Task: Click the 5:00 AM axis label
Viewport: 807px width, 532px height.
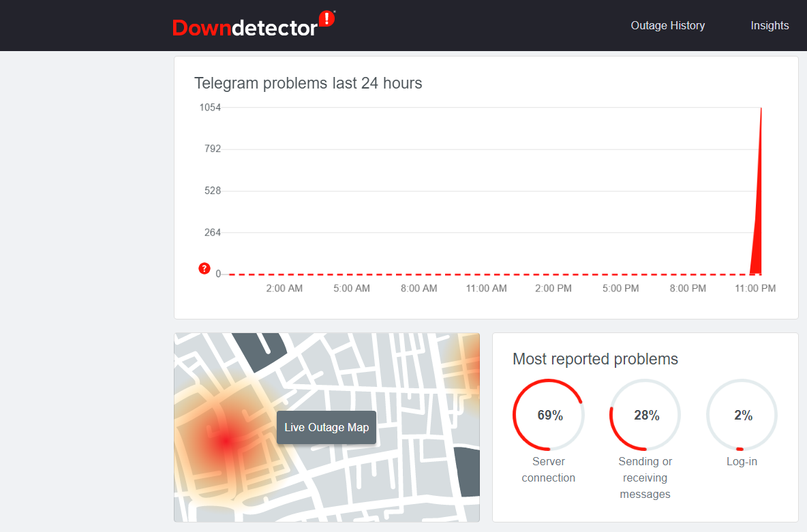Action: click(x=352, y=288)
